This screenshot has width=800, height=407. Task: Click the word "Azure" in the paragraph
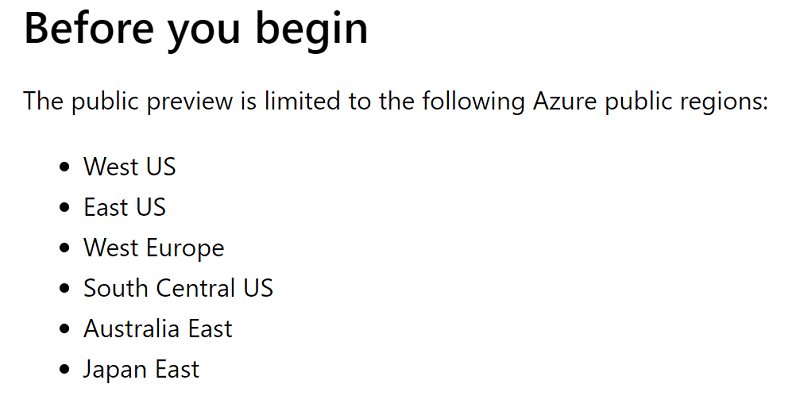(565, 100)
